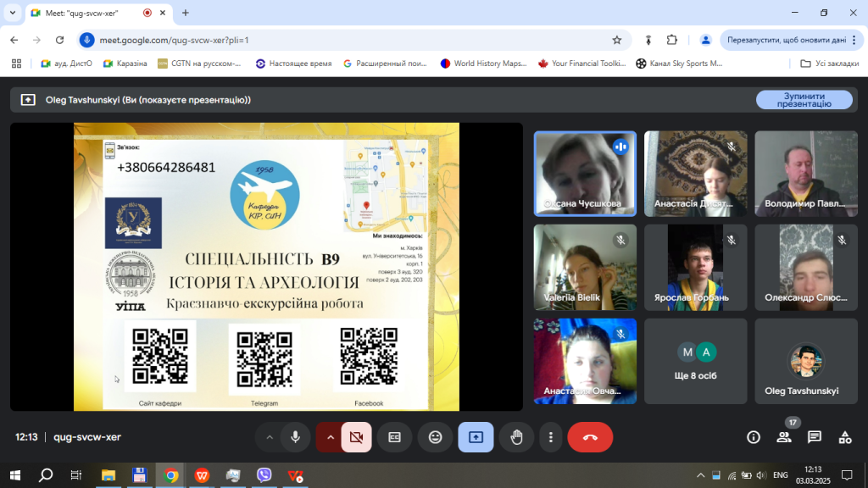
Task: Mute the microphone in Meet toolbar
Action: 295,437
